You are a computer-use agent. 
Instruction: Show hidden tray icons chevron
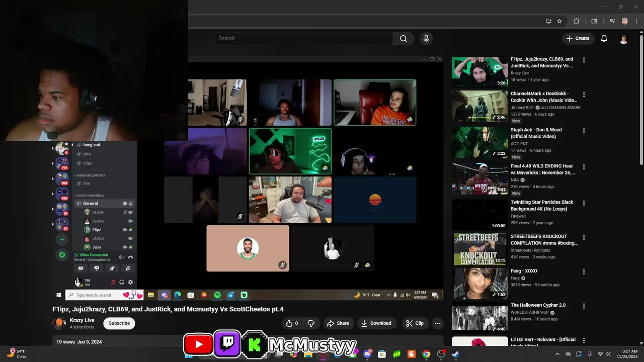point(557,354)
